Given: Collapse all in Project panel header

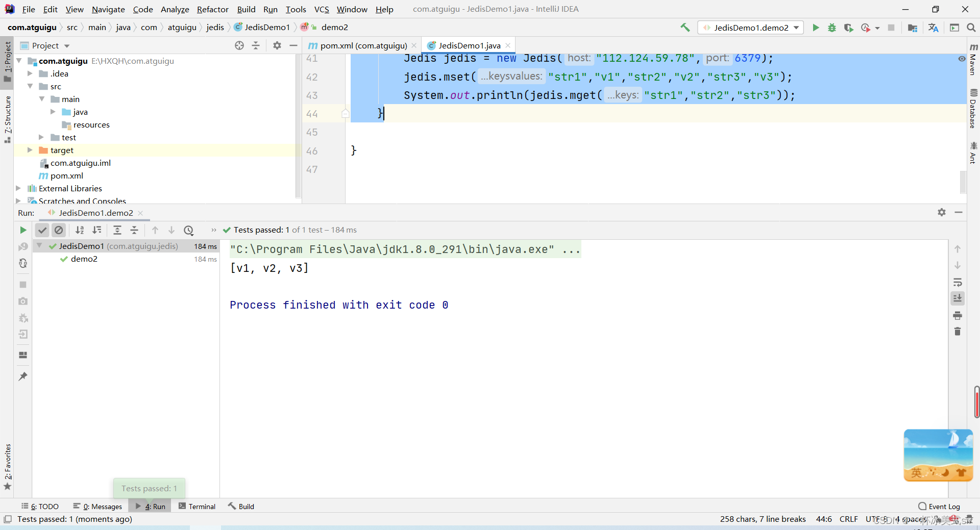Looking at the screenshot, I should coord(256,45).
